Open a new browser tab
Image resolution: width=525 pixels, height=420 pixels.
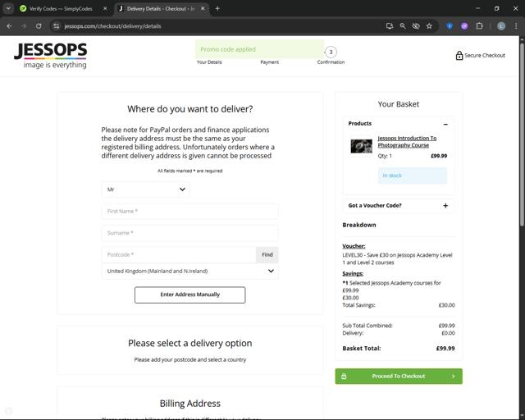click(x=217, y=9)
